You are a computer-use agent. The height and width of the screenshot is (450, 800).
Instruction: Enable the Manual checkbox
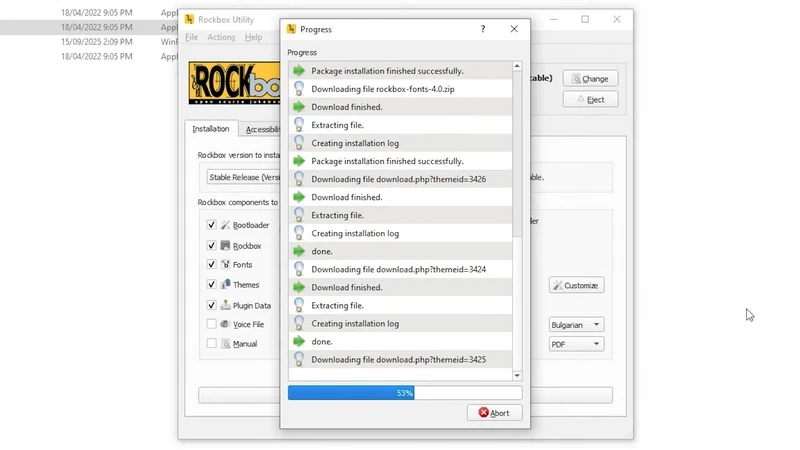[211, 344]
